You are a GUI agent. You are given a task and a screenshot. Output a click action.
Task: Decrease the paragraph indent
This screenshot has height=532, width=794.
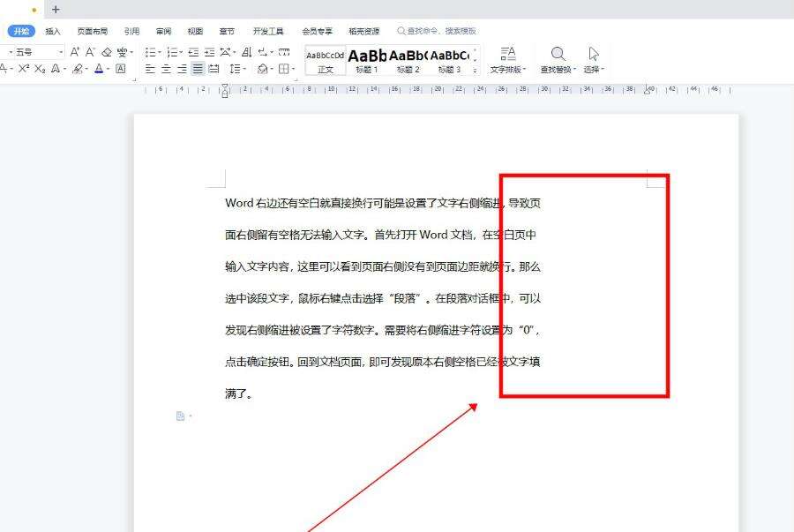pyautogui.click(x=193, y=52)
